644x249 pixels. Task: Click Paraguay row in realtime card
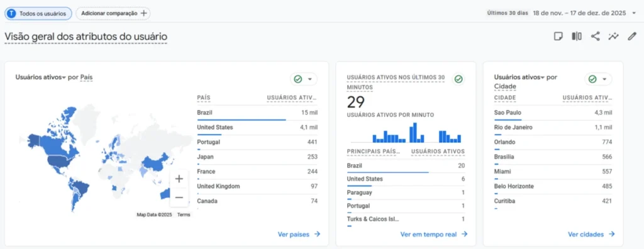(x=406, y=192)
